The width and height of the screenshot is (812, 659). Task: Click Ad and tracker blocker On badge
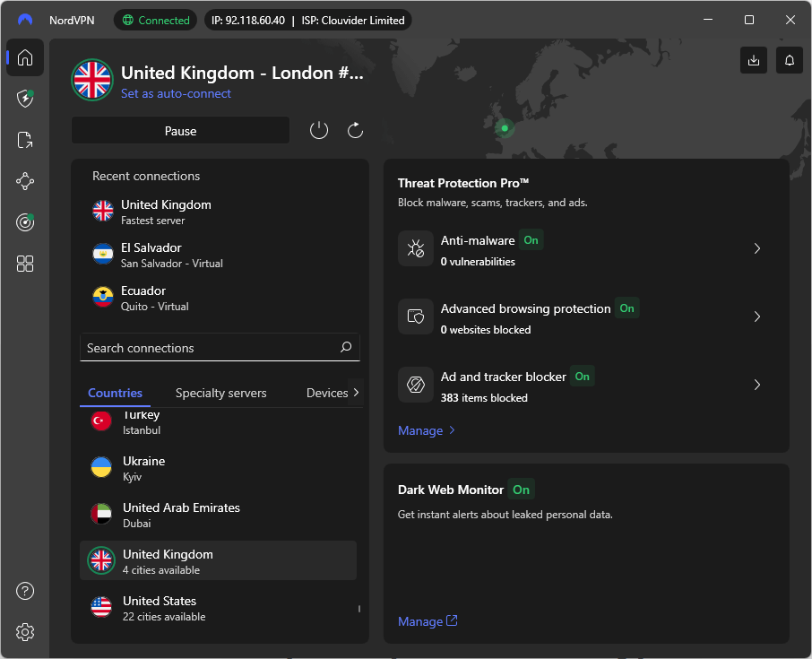tap(582, 377)
